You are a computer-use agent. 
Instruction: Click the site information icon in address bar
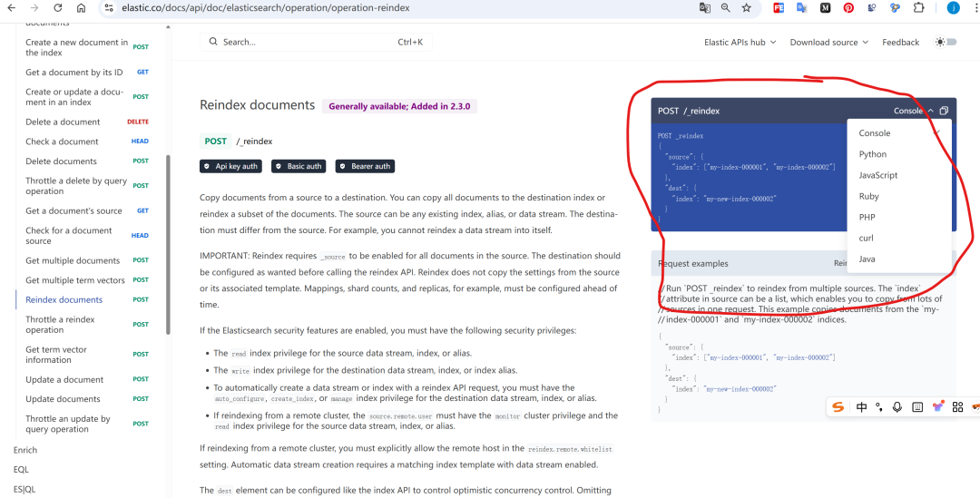click(109, 8)
